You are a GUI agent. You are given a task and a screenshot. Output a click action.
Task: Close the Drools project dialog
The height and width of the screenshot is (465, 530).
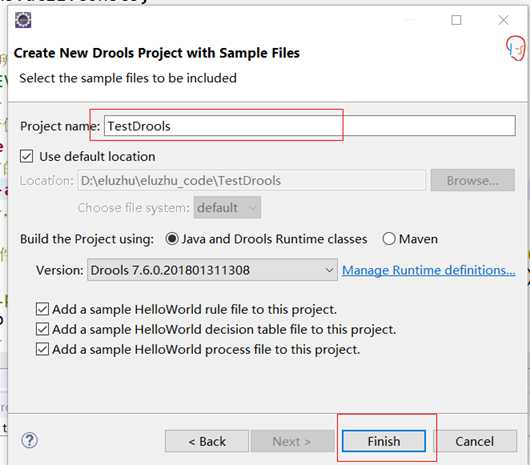[503, 20]
